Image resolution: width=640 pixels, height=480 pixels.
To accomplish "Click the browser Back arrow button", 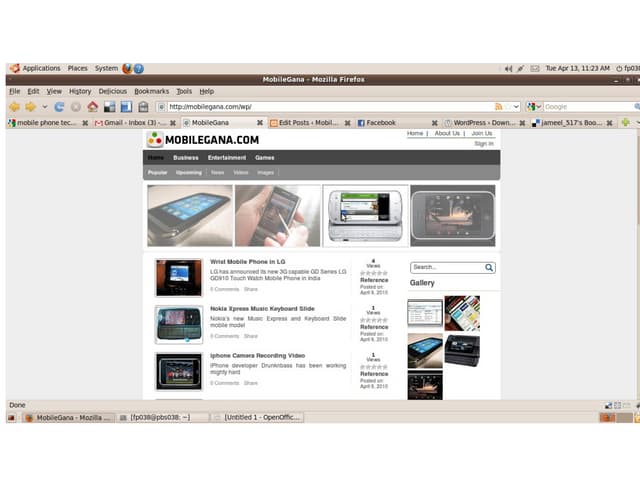I will click(14, 106).
